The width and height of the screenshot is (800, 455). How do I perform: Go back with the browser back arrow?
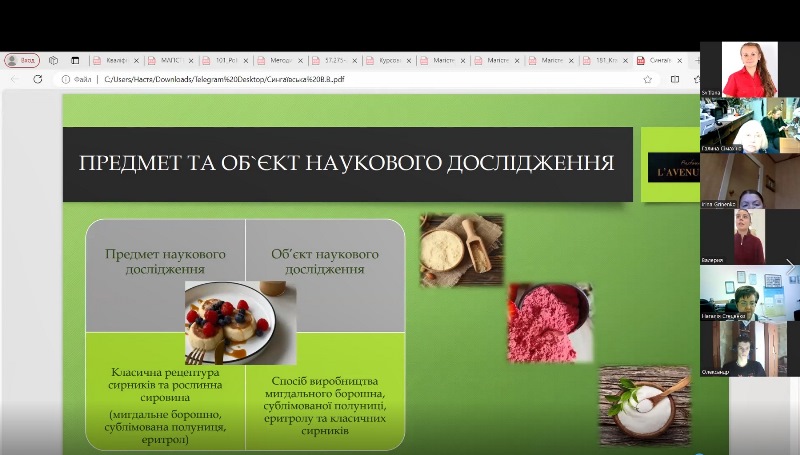[15, 80]
